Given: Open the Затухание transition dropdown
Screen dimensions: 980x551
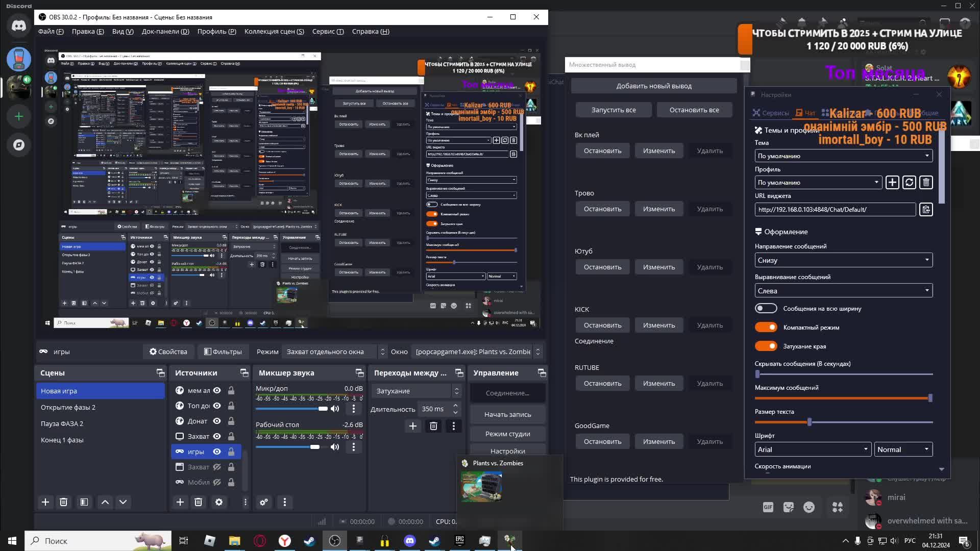Looking at the screenshot, I should click(x=416, y=391).
